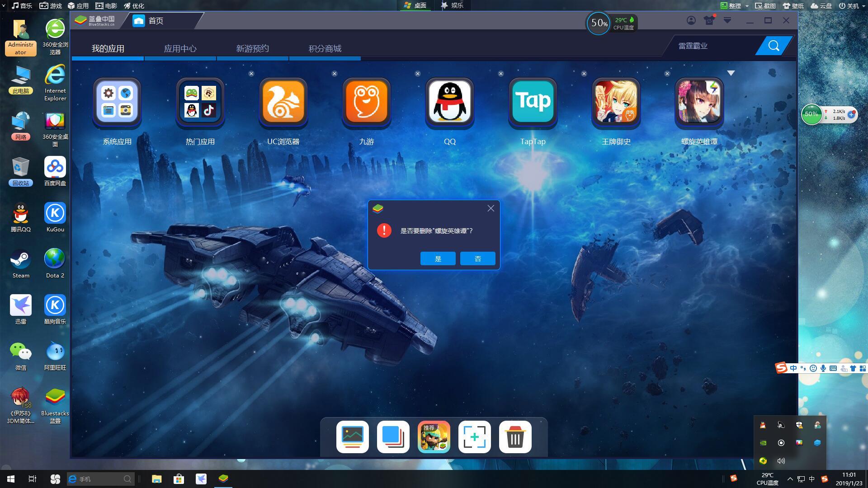This screenshot has height=488, width=868.
Task: Expand the BlueStacks title bar dropdown menu
Action: (x=727, y=20)
